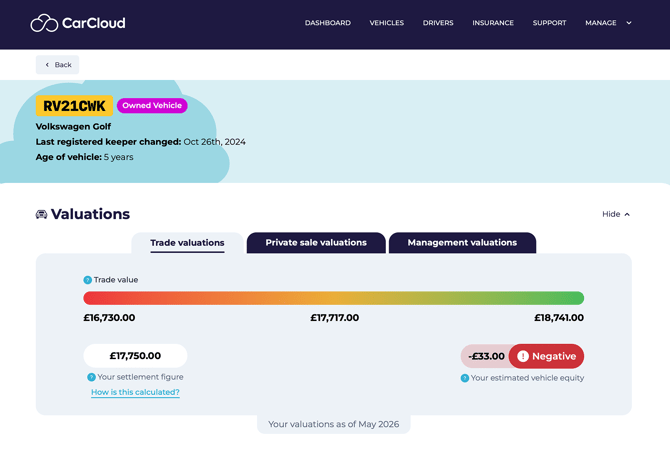Screen dimensions: 670x451
Task: Open the Trade value help icon
Action: (88, 280)
